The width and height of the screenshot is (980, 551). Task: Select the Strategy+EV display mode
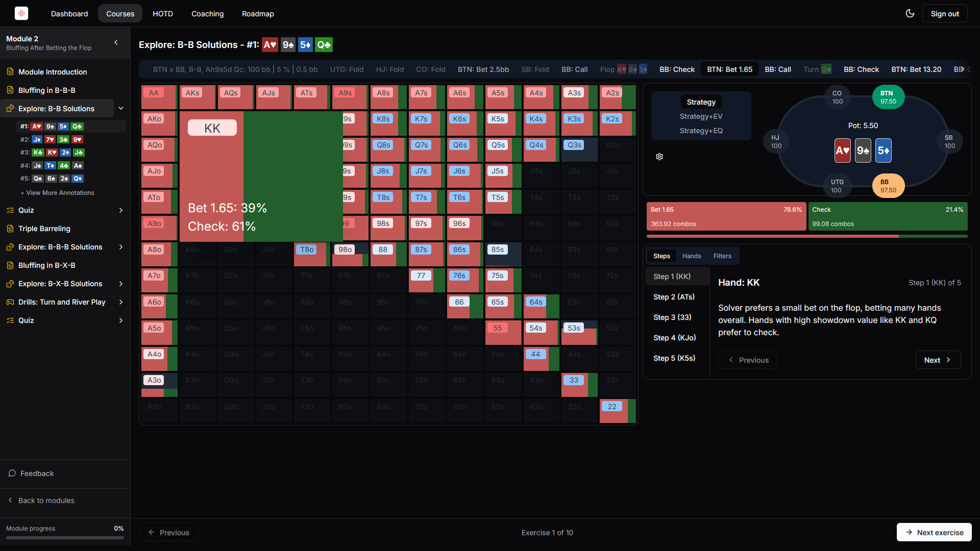click(701, 116)
